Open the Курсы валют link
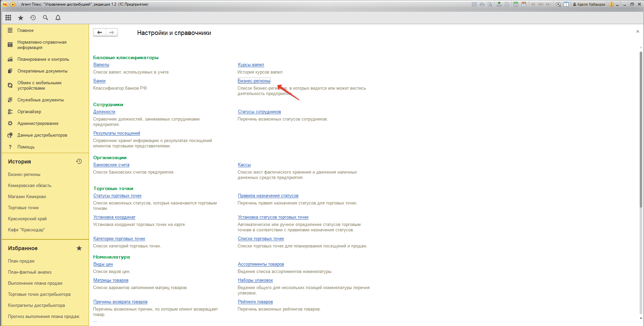Image resolution: width=644 pixels, height=326 pixels. point(251,64)
